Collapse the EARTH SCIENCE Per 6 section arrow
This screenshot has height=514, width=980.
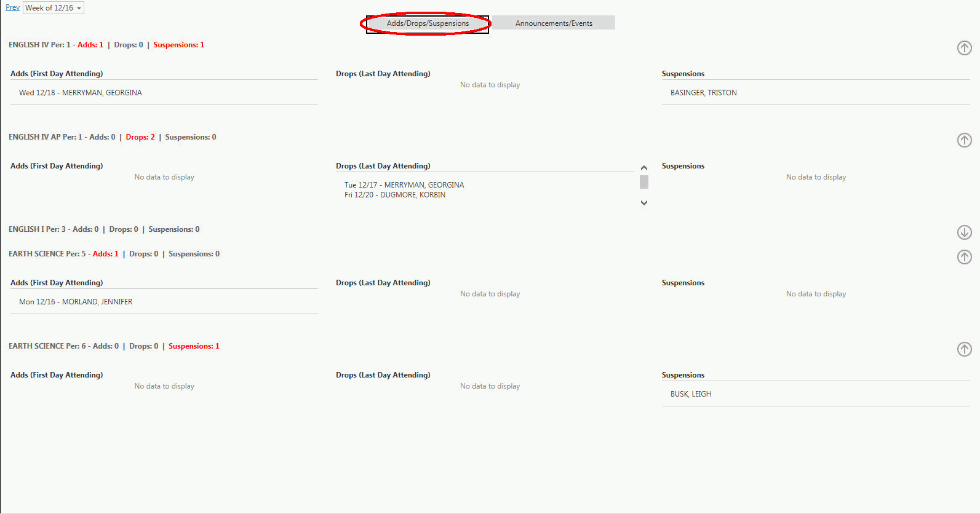(x=964, y=349)
